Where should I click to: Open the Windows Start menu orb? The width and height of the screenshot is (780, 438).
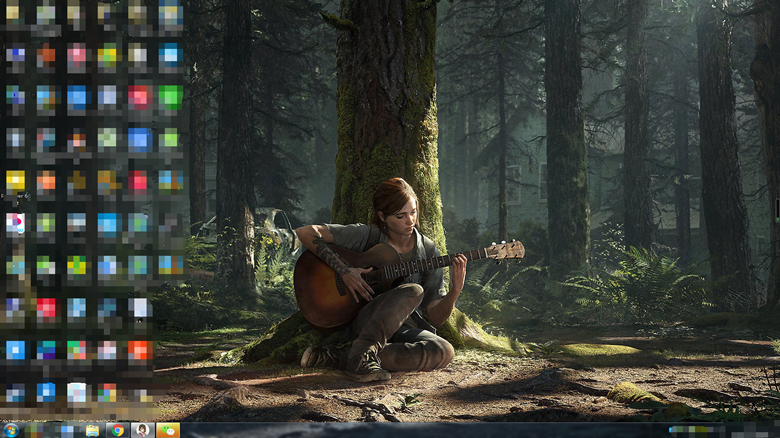(10, 430)
